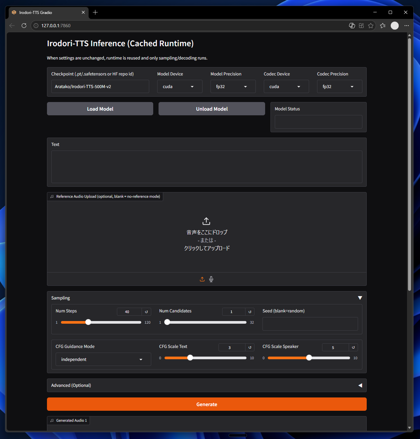Open a new browser tab

95,12
